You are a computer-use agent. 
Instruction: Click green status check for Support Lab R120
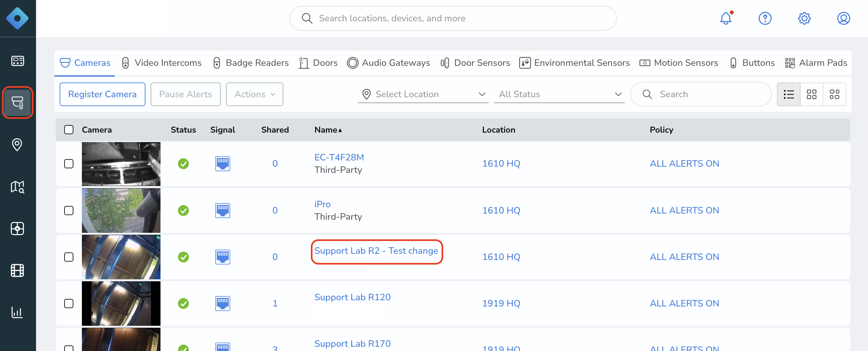coord(183,304)
